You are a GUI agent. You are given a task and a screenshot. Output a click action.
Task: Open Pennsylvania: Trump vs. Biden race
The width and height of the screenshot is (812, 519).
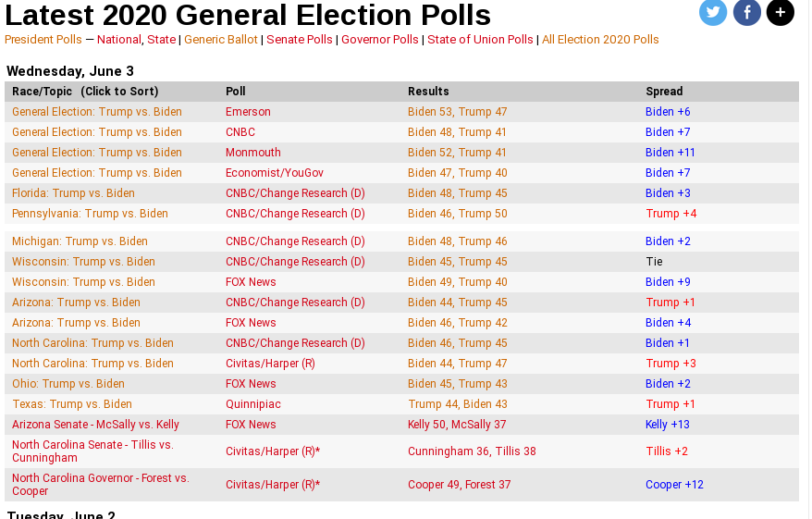coord(90,214)
